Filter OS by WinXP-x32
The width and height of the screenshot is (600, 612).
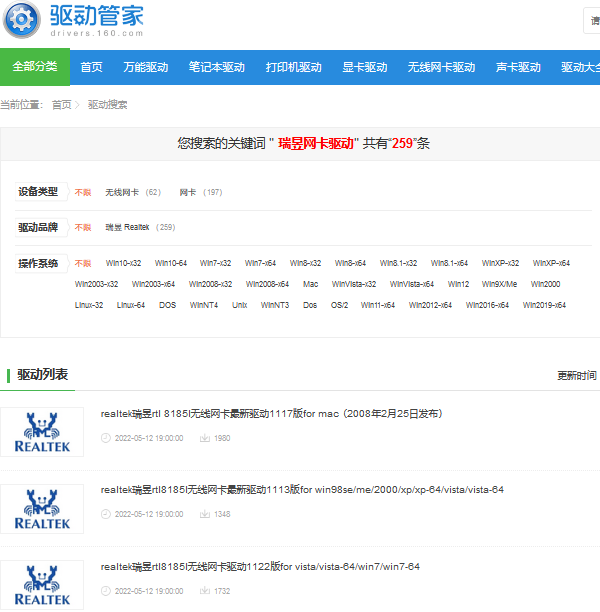coord(500,263)
